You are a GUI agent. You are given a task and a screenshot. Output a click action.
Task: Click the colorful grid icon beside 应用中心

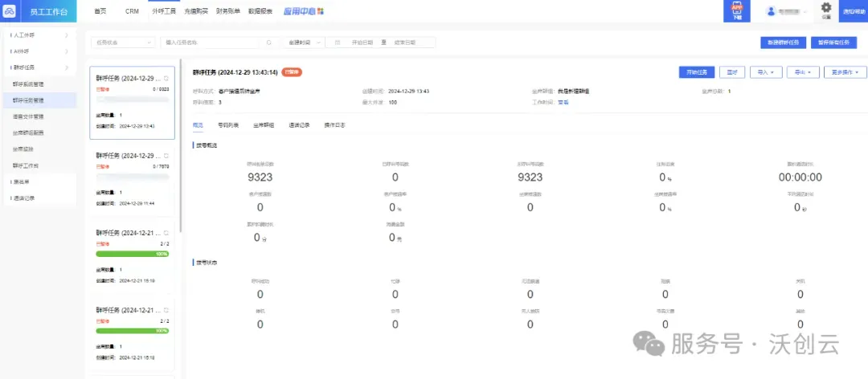321,11
